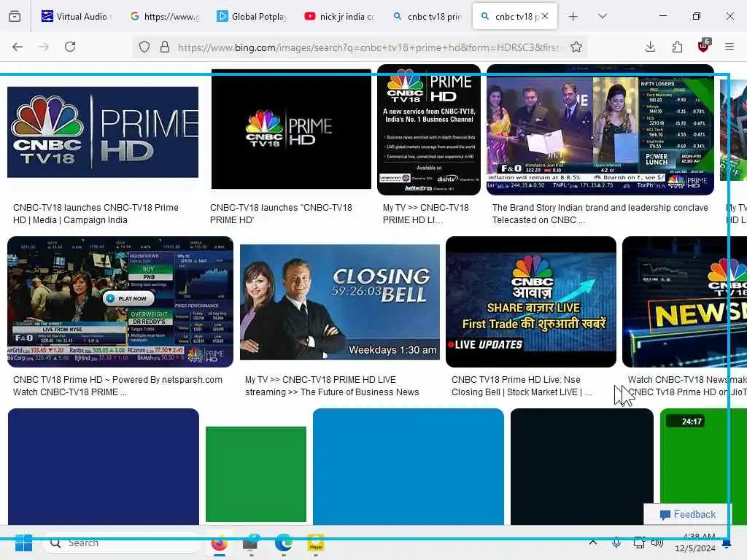The image size is (747, 560).
Task: Open the Firefox hamburger application menu
Action: [x=729, y=47]
